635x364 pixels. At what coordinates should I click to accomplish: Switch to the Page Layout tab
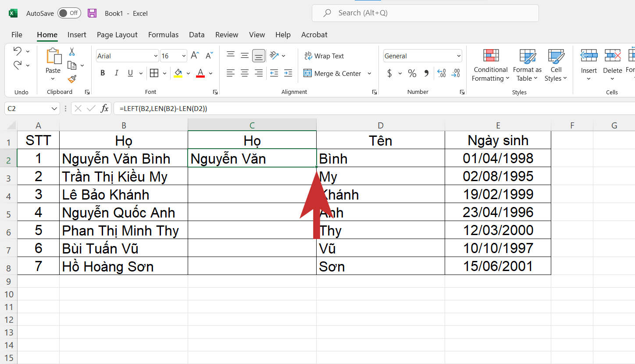click(117, 35)
